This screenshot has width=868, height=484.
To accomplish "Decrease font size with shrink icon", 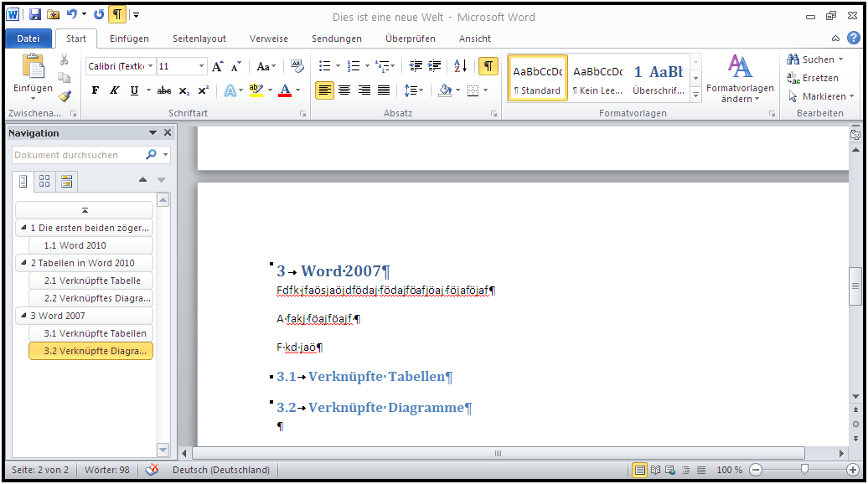I will (236, 66).
